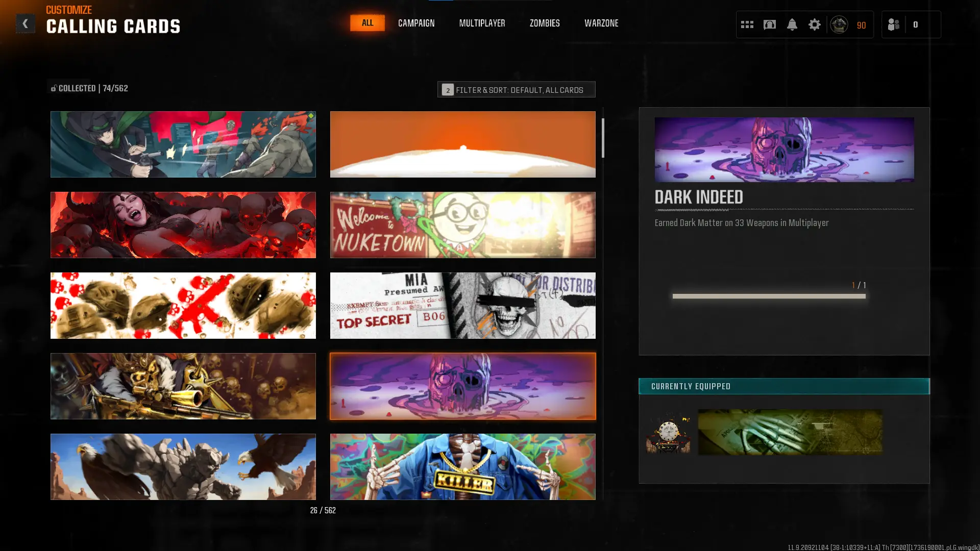The width and height of the screenshot is (980, 551).
Task: Switch to the Multiplayer tab
Action: (482, 23)
